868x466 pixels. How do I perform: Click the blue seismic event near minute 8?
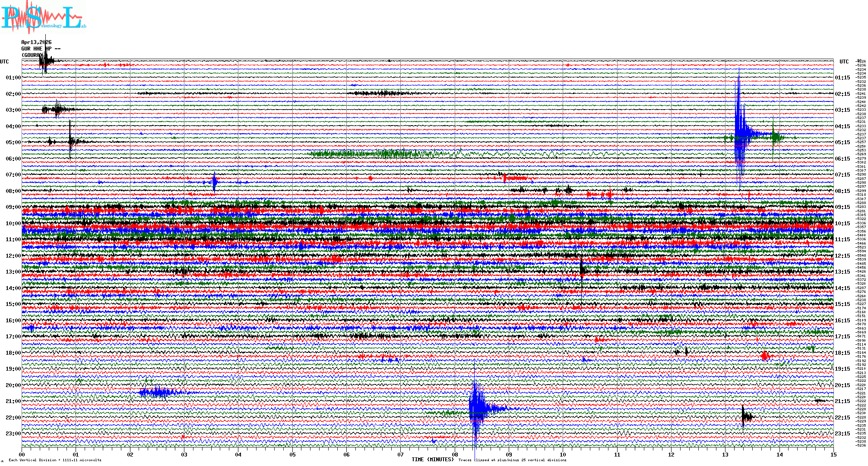(x=475, y=408)
